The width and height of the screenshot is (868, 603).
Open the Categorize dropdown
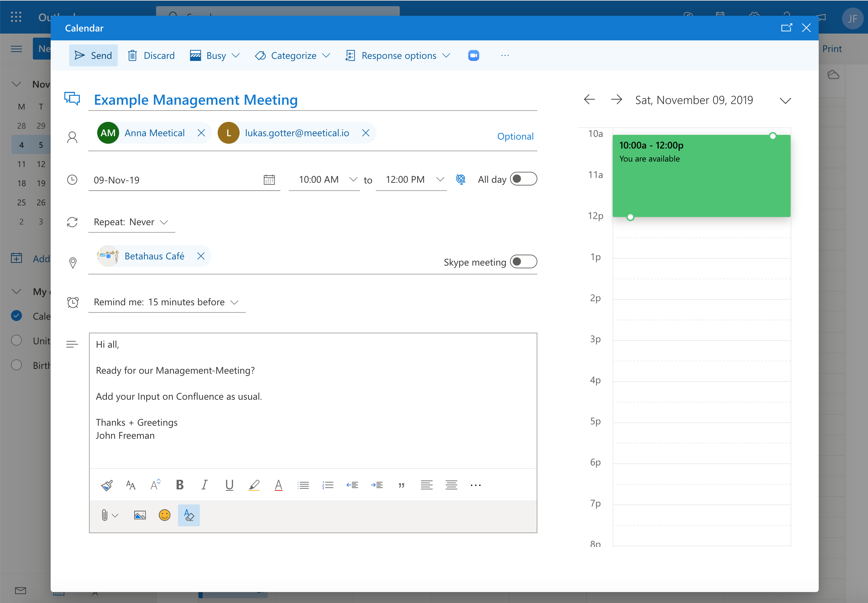point(293,55)
